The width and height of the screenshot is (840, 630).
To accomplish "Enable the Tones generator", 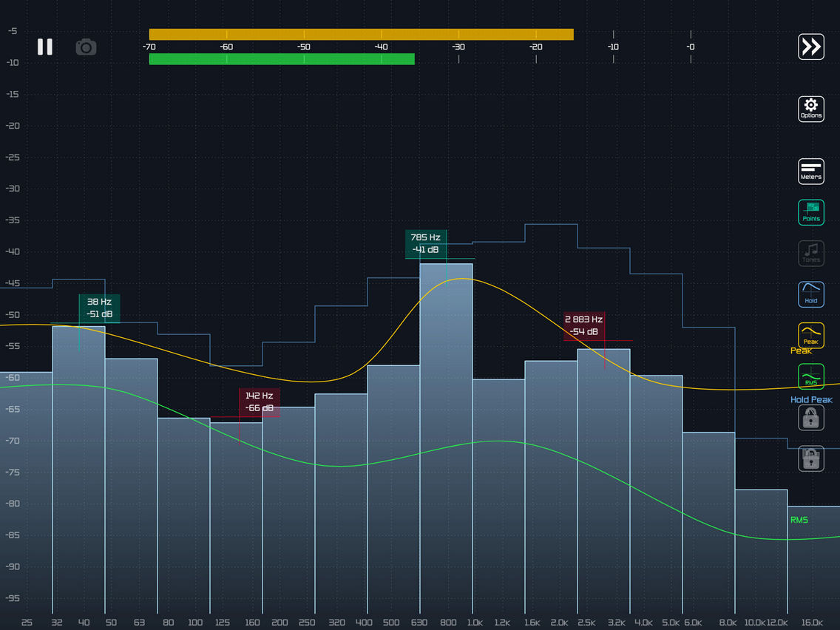I will tap(811, 254).
